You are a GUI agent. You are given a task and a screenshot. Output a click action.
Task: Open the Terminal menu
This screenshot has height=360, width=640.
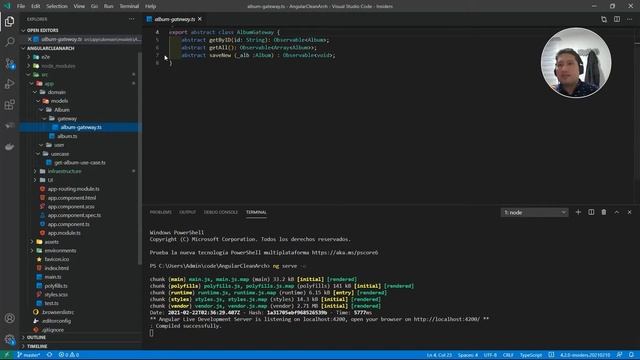(129, 6)
